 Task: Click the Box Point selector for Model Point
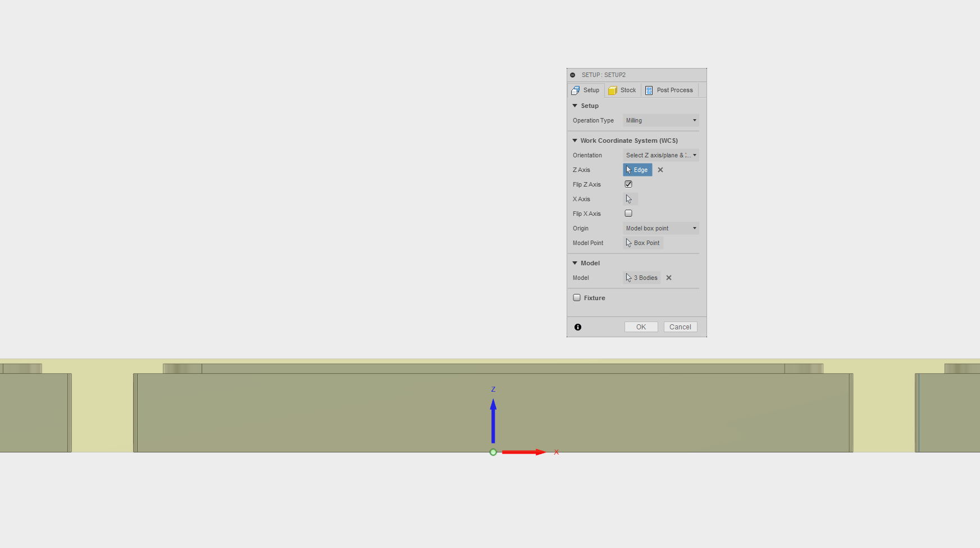643,243
